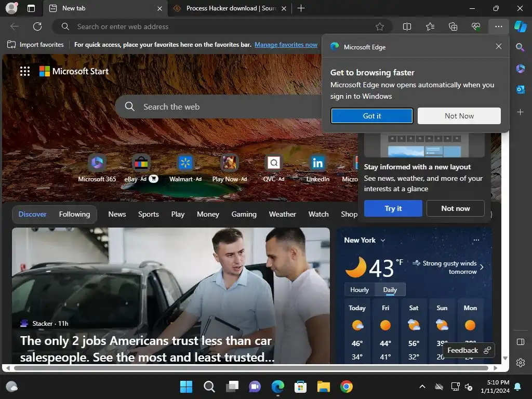The width and height of the screenshot is (532, 399).
Task: Open the Copilot sidebar icon
Action: click(x=521, y=26)
